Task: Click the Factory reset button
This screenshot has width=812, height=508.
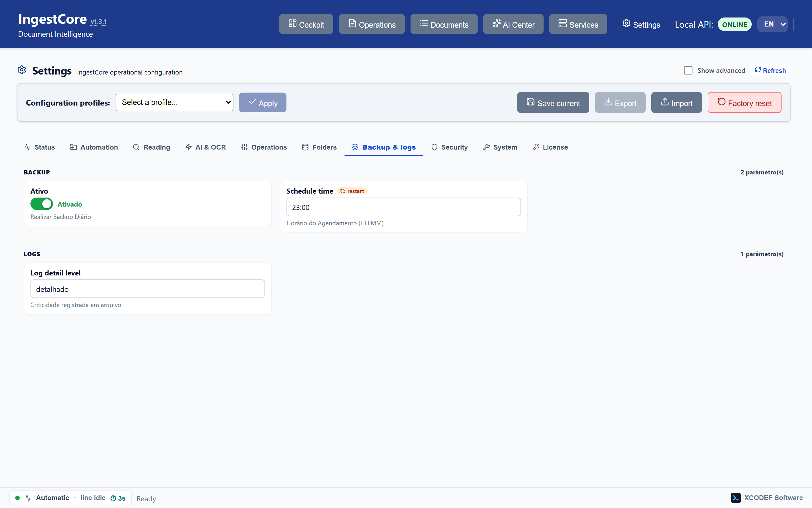Action: [744, 102]
